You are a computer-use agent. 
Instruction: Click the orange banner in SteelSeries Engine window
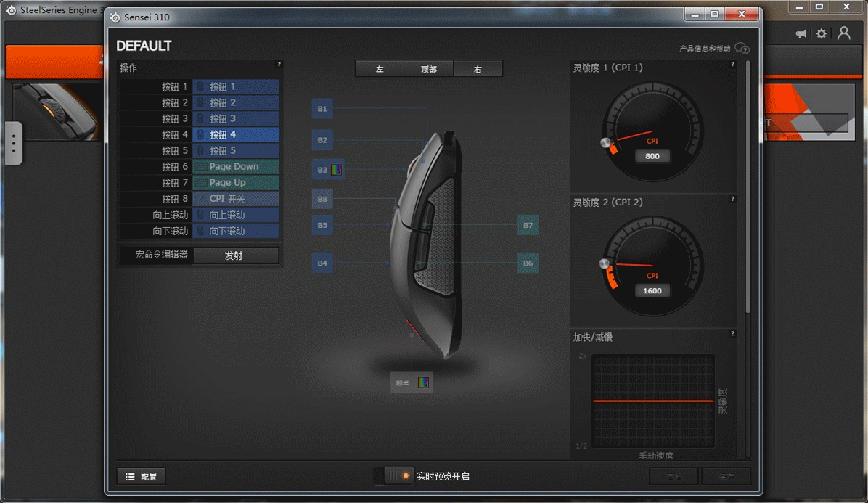[54, 62]
